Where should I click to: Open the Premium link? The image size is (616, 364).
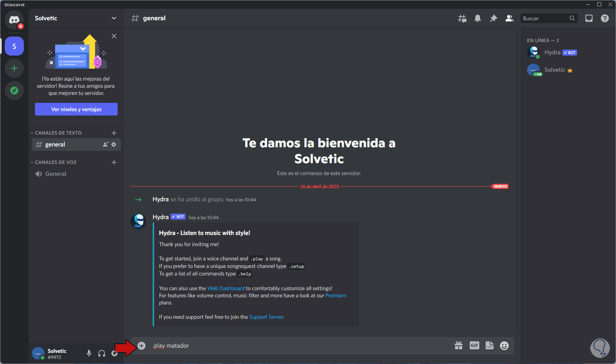[336, 296]
